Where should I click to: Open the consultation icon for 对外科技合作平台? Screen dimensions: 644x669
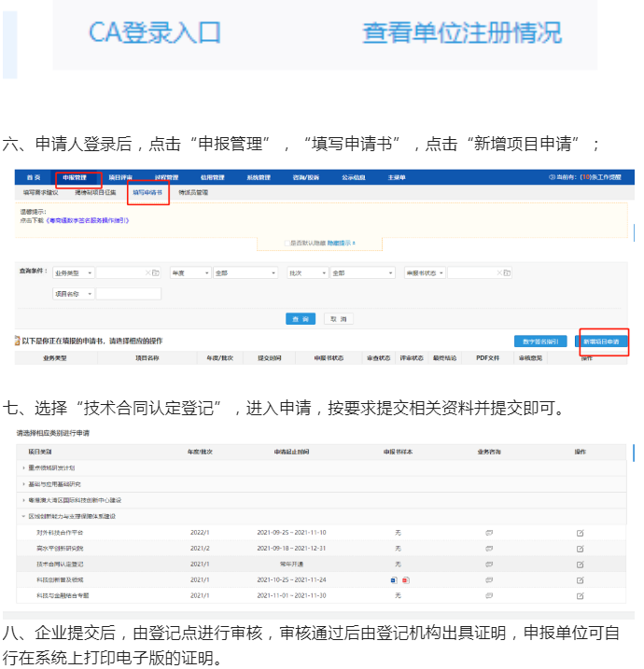(488, 533)
